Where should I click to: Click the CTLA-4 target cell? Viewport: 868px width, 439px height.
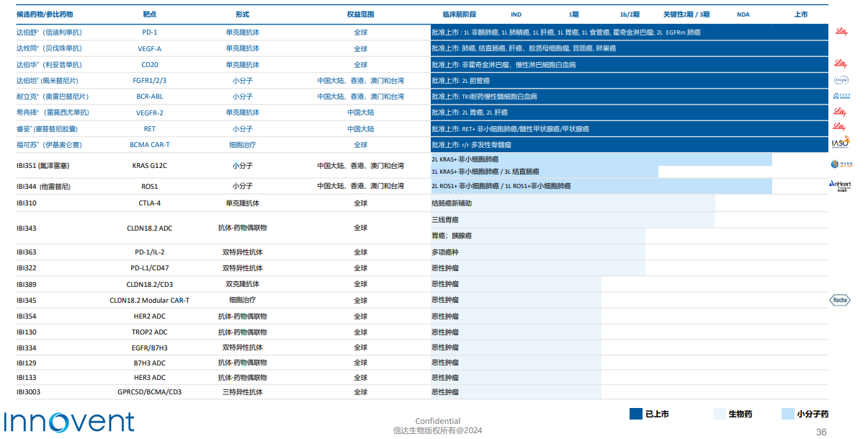(150, 203)
